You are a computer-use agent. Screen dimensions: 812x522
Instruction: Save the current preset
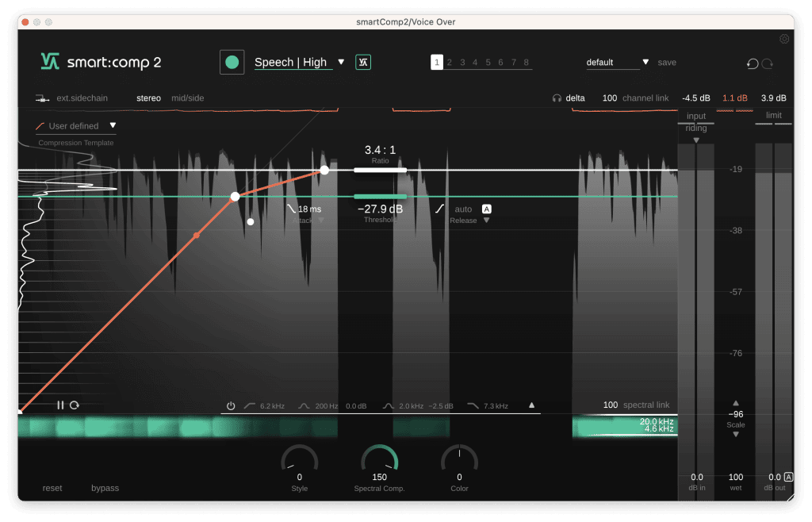pyautogui.click(x=666, y=62)
